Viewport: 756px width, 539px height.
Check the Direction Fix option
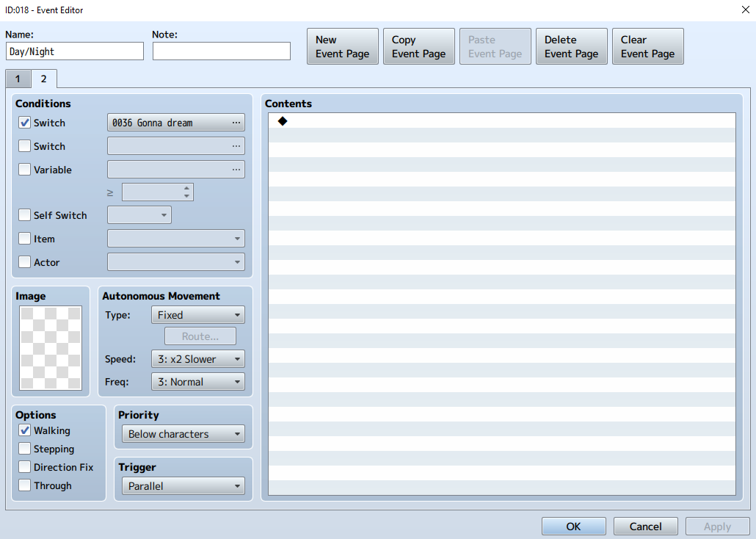(x=25, y=467)
